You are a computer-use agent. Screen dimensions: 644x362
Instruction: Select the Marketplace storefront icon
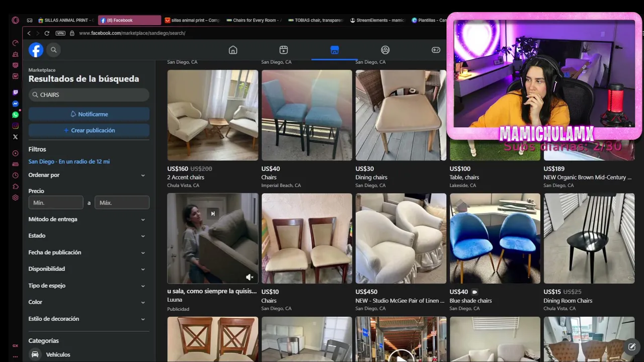335,50
